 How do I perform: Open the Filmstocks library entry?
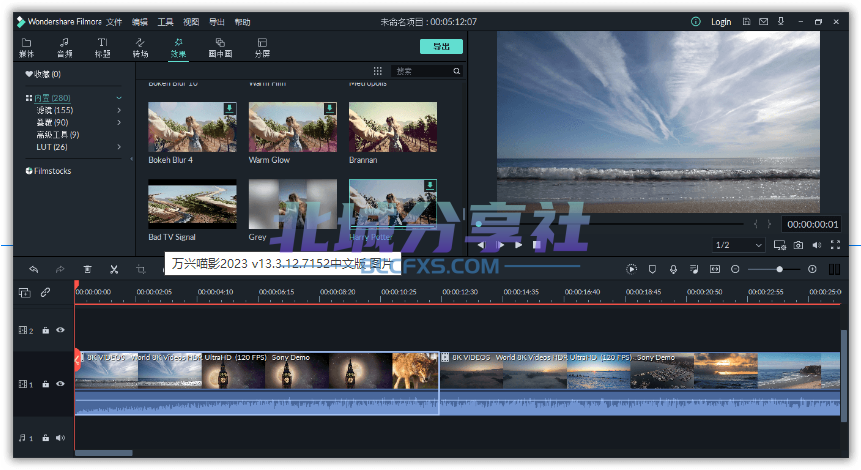(x=48, y=171)
